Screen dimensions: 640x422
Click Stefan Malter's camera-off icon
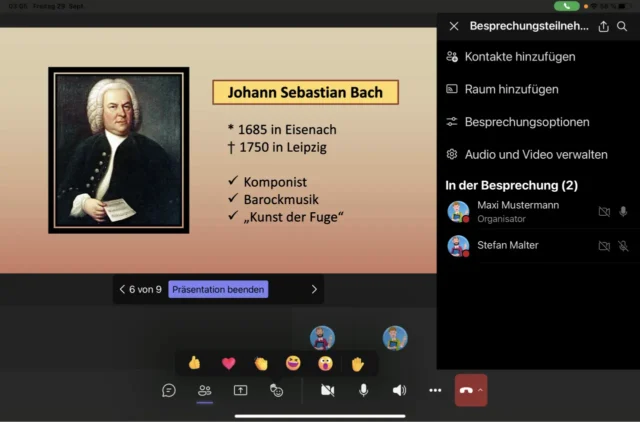pyautogui.click(x=604, y=246)
